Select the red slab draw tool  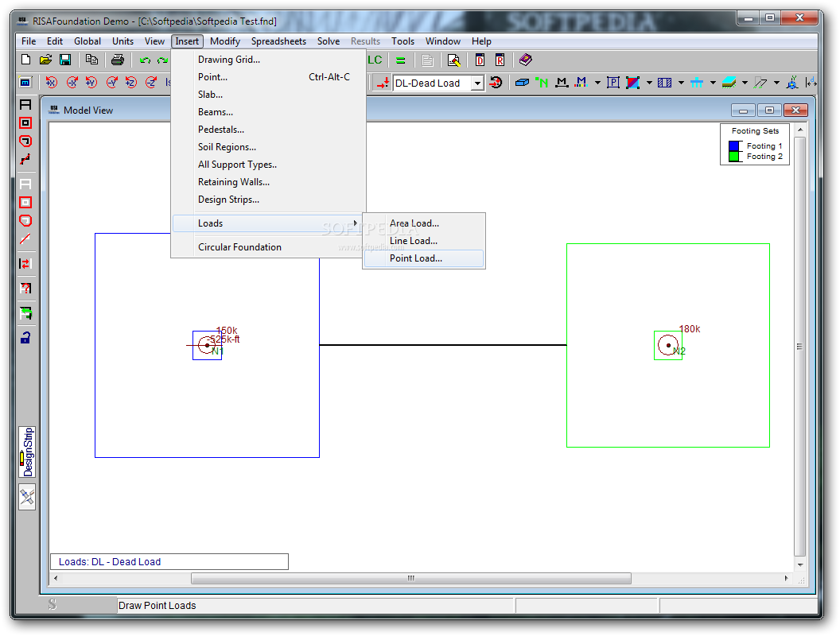[x=25, y=141]
